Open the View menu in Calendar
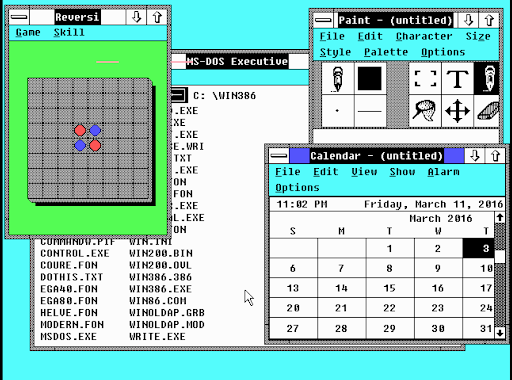 [x=364, y=172]
